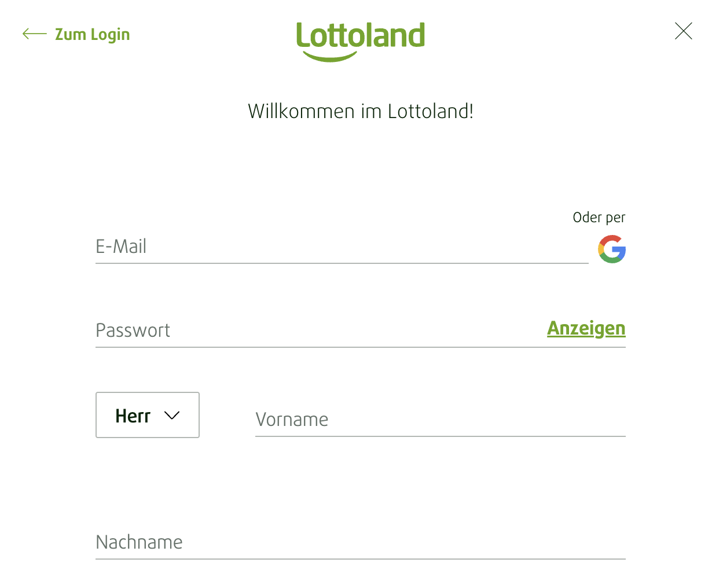
Task: Sign up using the Google icon
Action: pos(612,249)
